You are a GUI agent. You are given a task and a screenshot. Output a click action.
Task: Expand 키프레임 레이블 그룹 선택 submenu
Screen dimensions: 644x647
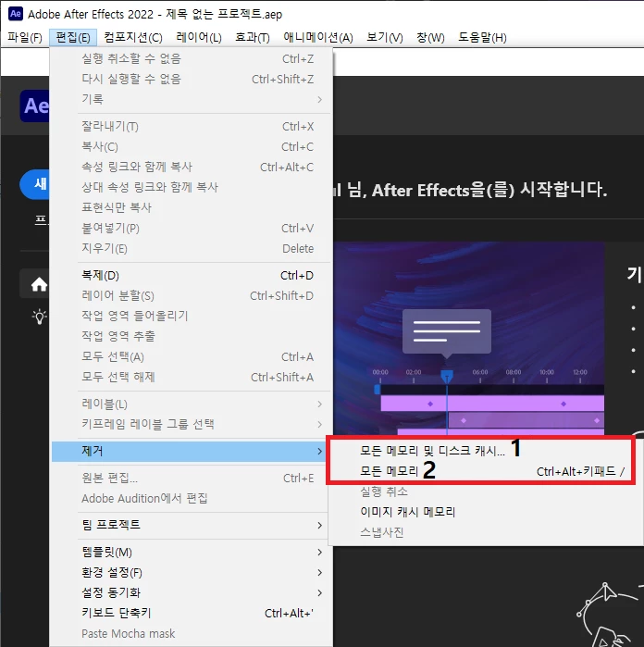click(x=191, y=424)
